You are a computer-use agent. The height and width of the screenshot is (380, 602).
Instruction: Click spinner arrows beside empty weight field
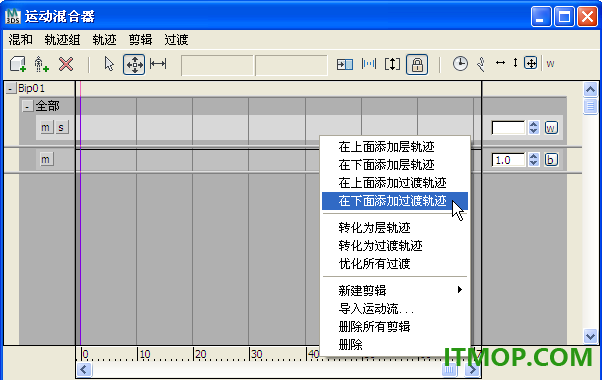533,128
